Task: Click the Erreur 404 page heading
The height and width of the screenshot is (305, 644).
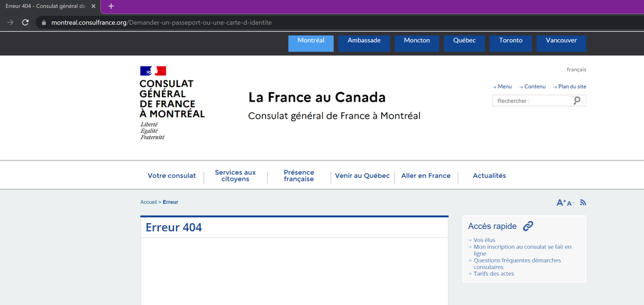Action: 174,227
